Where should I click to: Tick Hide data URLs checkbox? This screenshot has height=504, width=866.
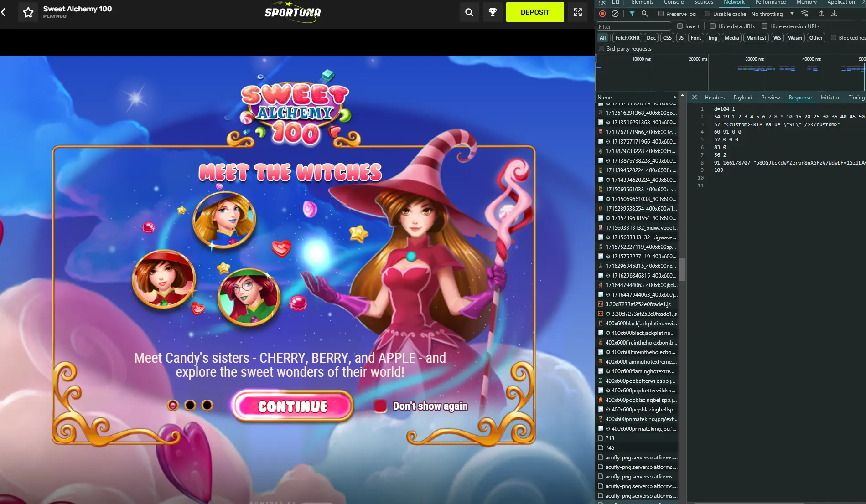coord(713,26)
